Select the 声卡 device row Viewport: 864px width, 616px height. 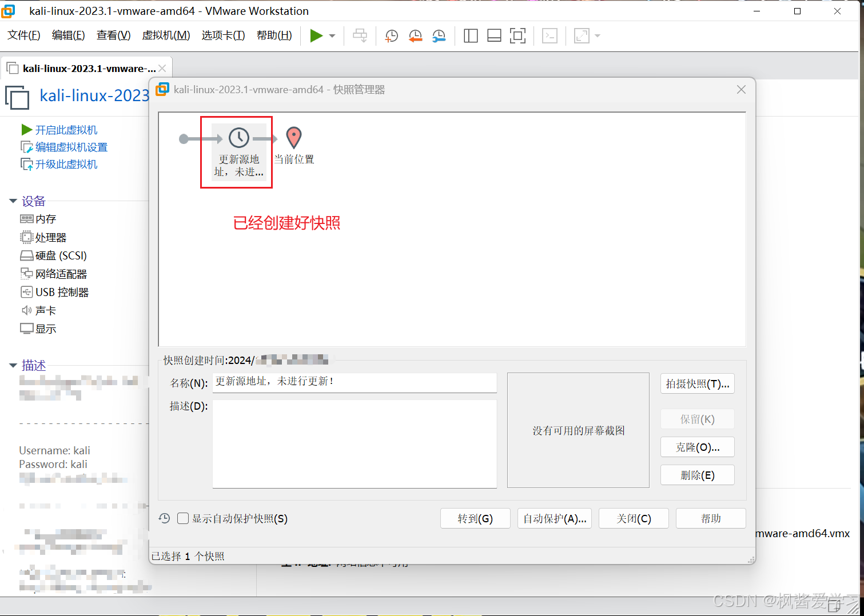[x=38, y=310]
